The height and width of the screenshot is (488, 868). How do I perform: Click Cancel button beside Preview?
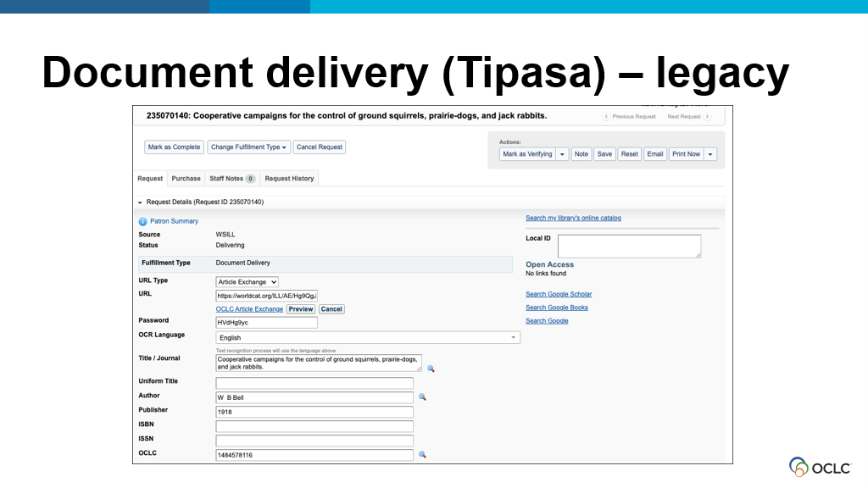331,309
